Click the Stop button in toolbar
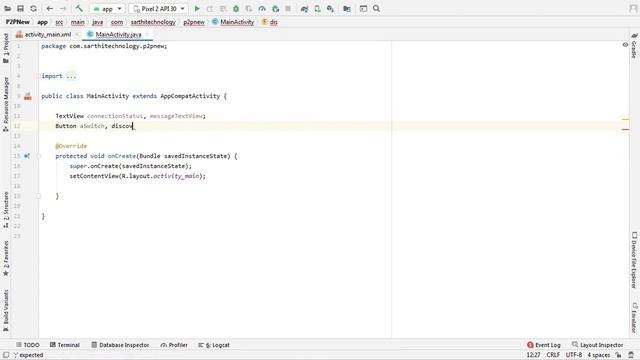This screenshot has width=640, height=360. coord(288,9)
